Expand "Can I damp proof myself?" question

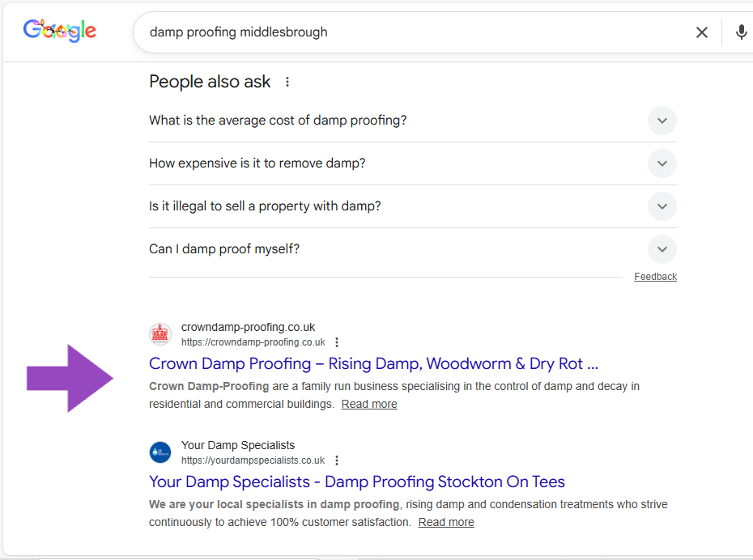coord(662,249)
